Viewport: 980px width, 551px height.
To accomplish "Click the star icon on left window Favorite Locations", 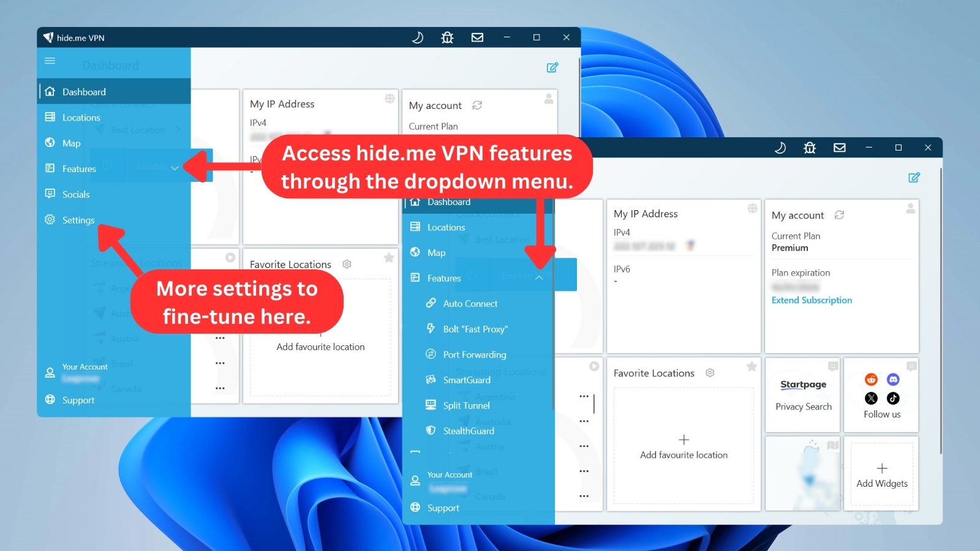I will (389, 258).
